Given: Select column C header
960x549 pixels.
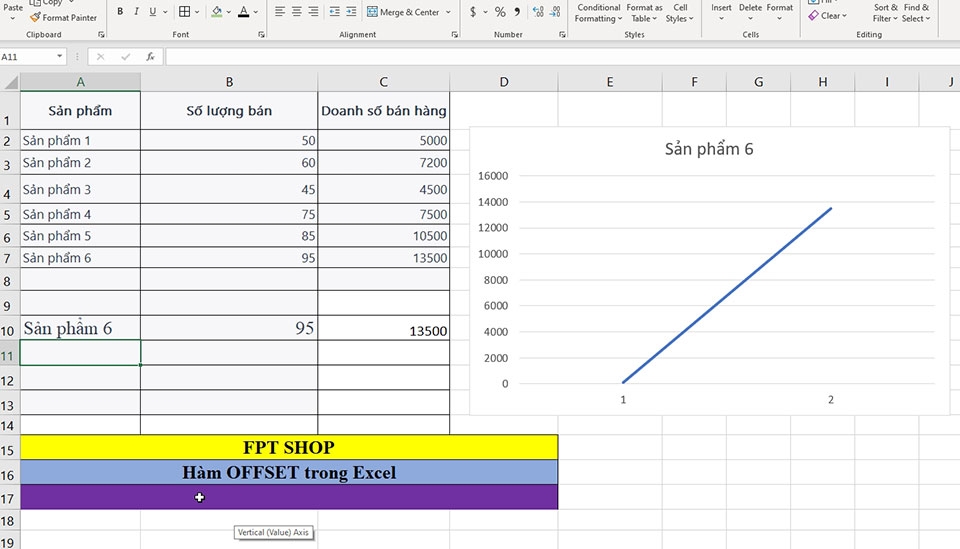Looking at the screenshot, I should coord(383,82).
